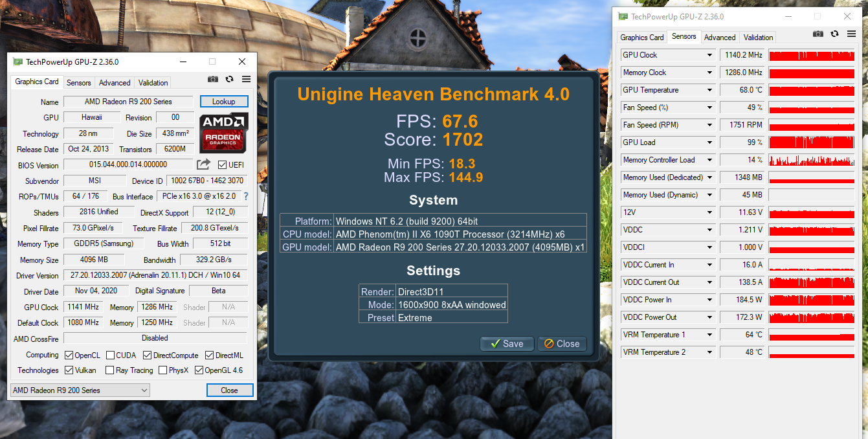The height and width of the screenshot is (439, 868).
Task: Click the AMD CrossFire Disabled field
Action: [x=155, y=338]
